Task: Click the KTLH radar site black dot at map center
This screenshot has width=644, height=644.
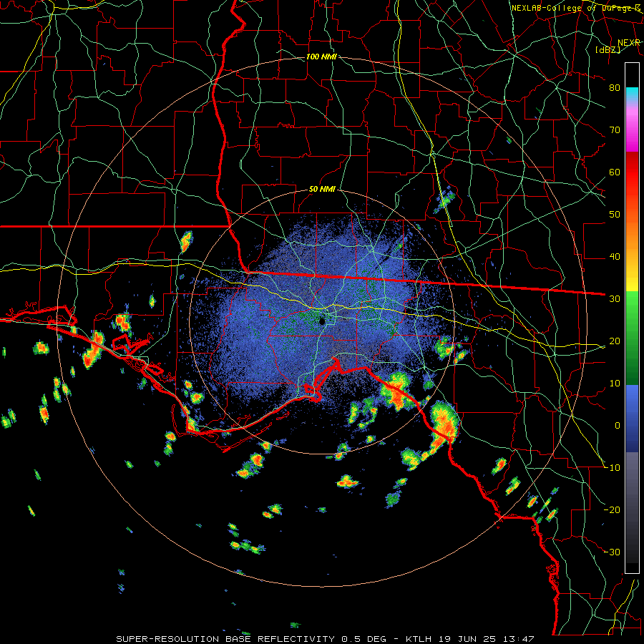Action: point(322,321)
